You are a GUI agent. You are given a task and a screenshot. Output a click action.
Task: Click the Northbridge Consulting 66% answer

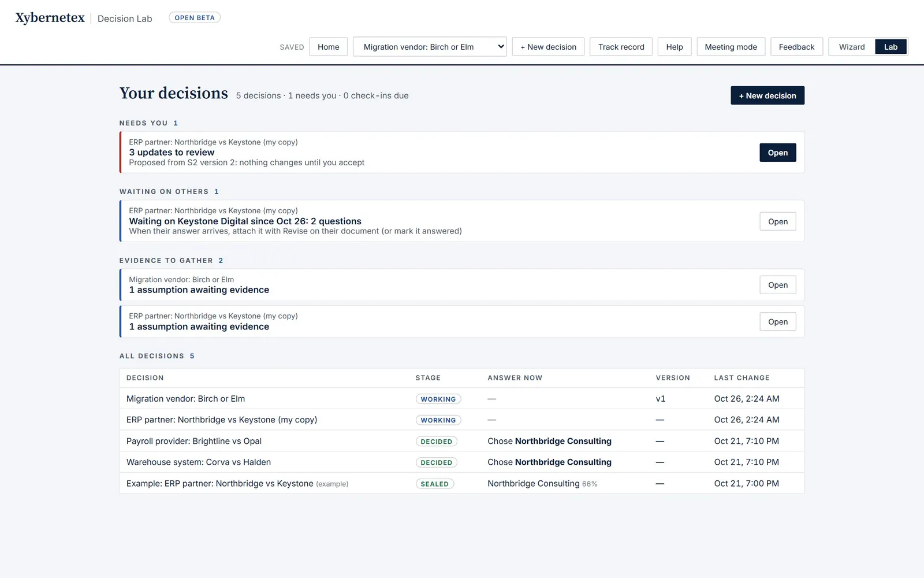542,484
